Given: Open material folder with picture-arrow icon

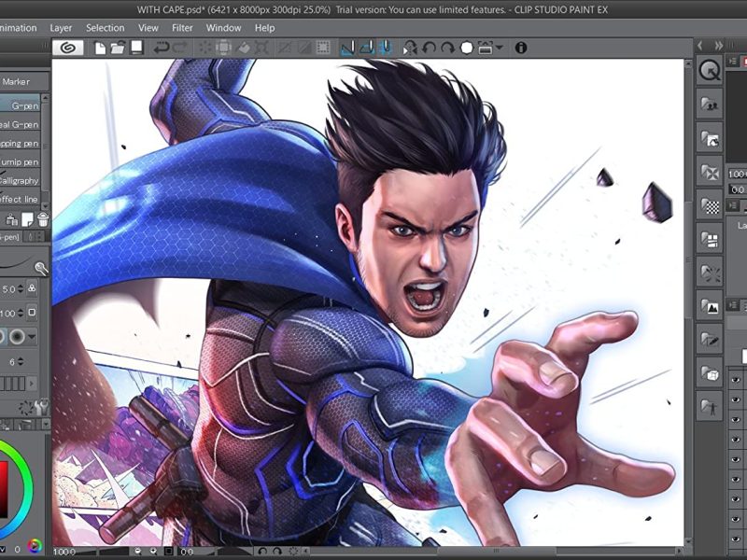Looking at the screenshot, I should coord(710,138).
